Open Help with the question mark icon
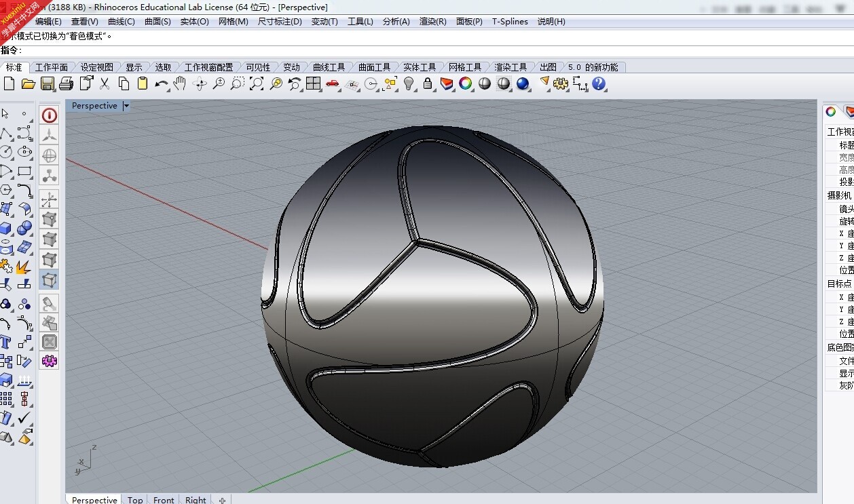The width and height of the screenshot is (854, 504). (599, 83)
